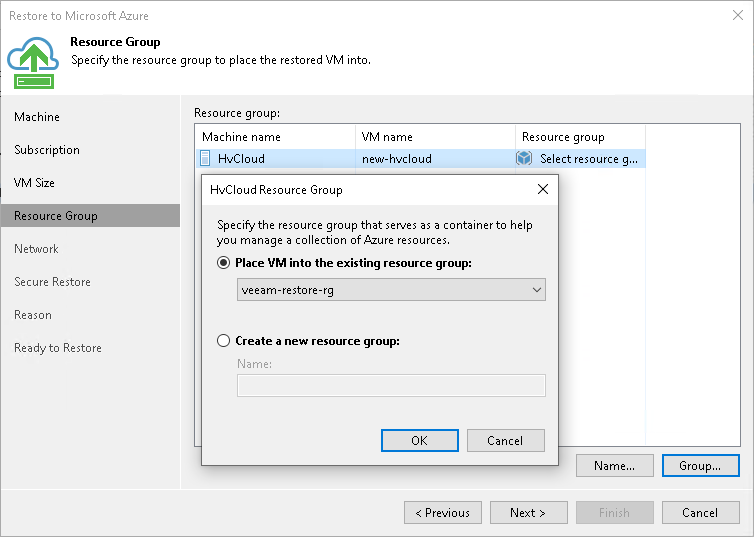Click the HvCloud machine icon in list
754x537 pixels.
coord(205,158)
